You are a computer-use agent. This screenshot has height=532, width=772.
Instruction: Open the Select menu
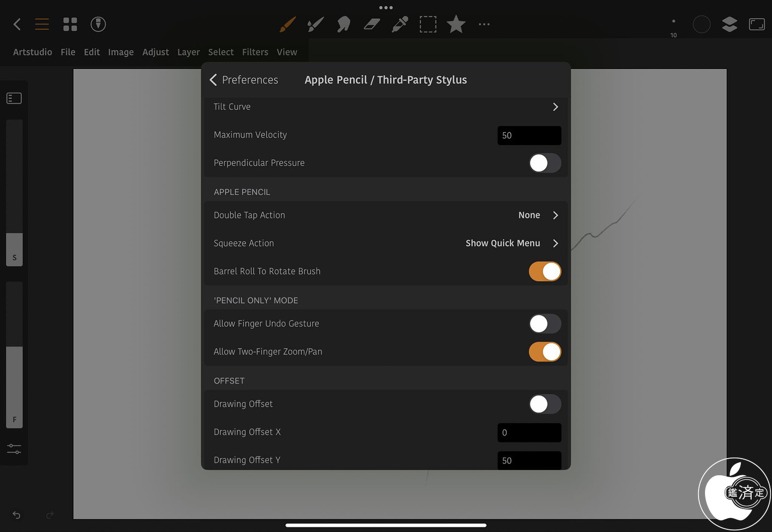tap(221, 52)
